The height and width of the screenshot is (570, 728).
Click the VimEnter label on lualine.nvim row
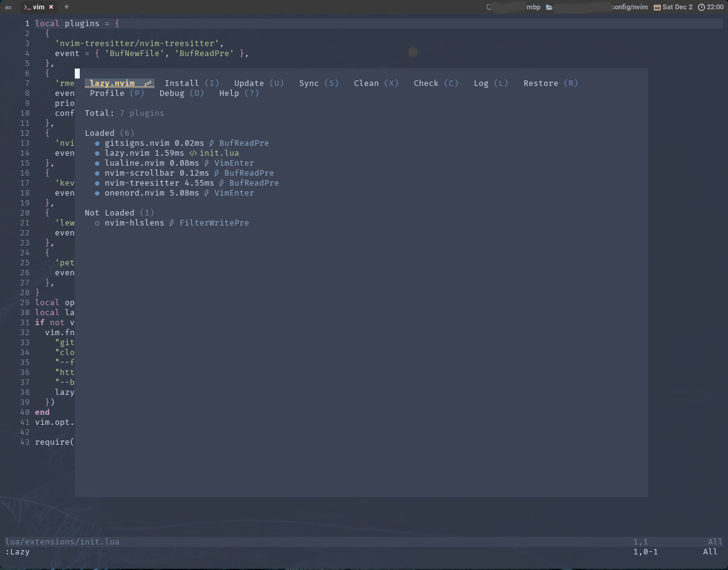[234, 163]
